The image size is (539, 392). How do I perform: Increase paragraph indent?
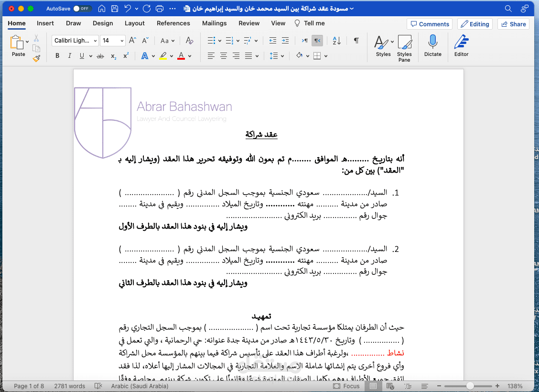[285, 41]
